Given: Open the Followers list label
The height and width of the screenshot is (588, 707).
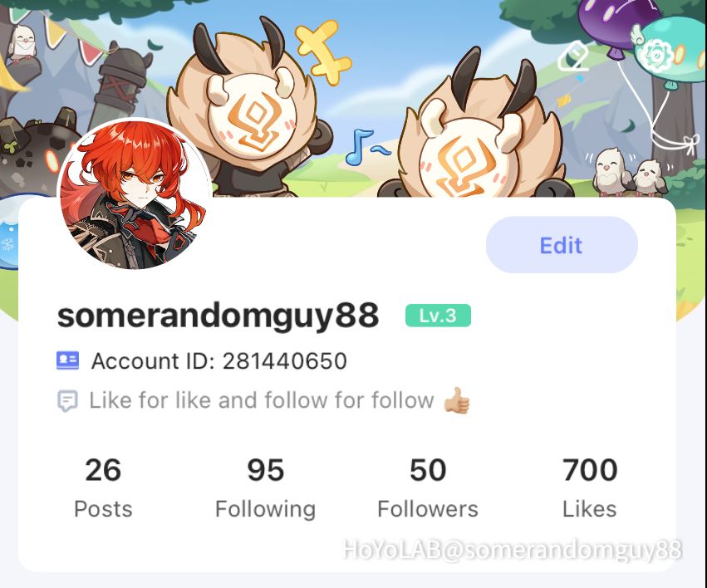Looking at the screenshot, I should [428, 509].
